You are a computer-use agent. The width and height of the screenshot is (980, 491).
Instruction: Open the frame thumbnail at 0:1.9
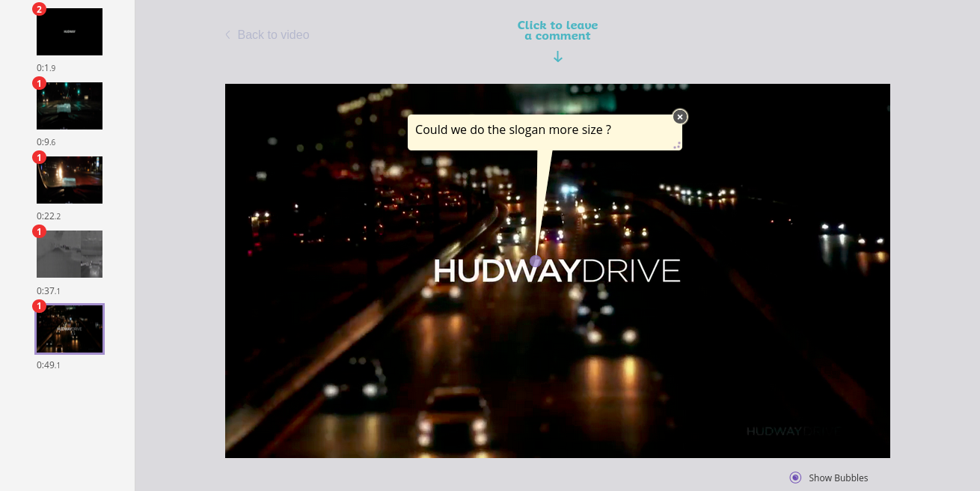70,31
